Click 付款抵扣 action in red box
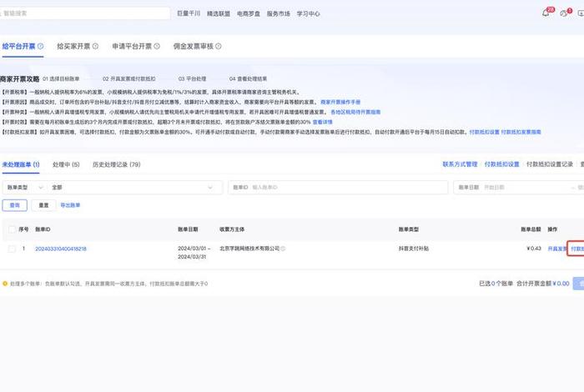584x392 pixels. (x=577, y=249)
